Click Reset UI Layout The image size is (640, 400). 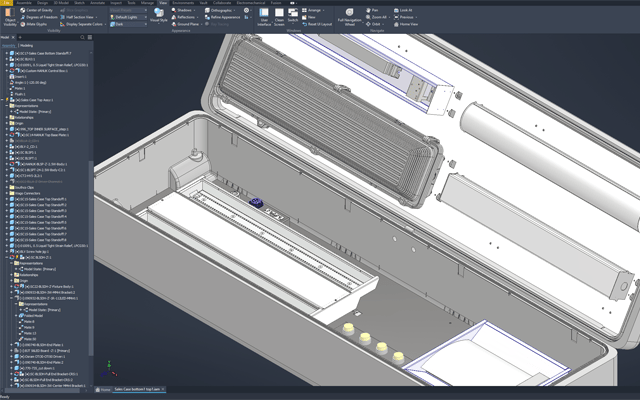pyautogui.click(x=317, y=24)
